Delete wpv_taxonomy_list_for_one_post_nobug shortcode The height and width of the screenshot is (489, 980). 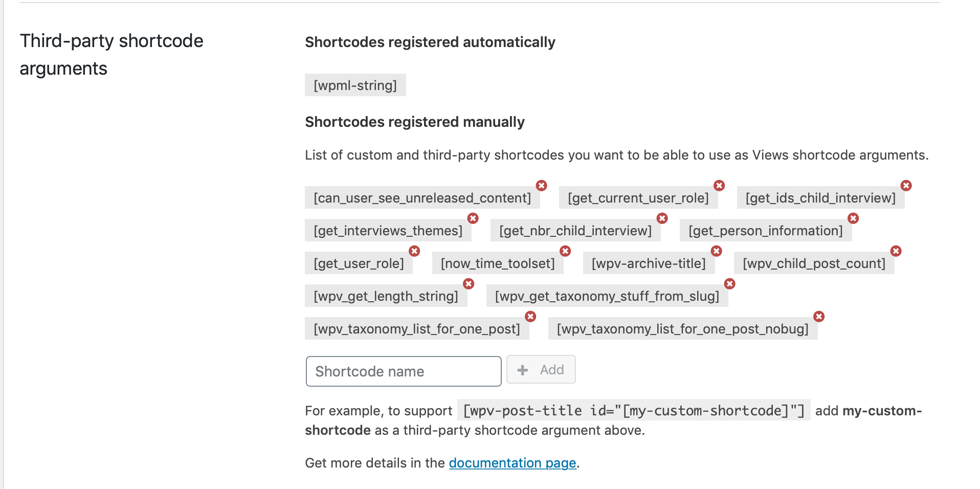pos(819,317)
